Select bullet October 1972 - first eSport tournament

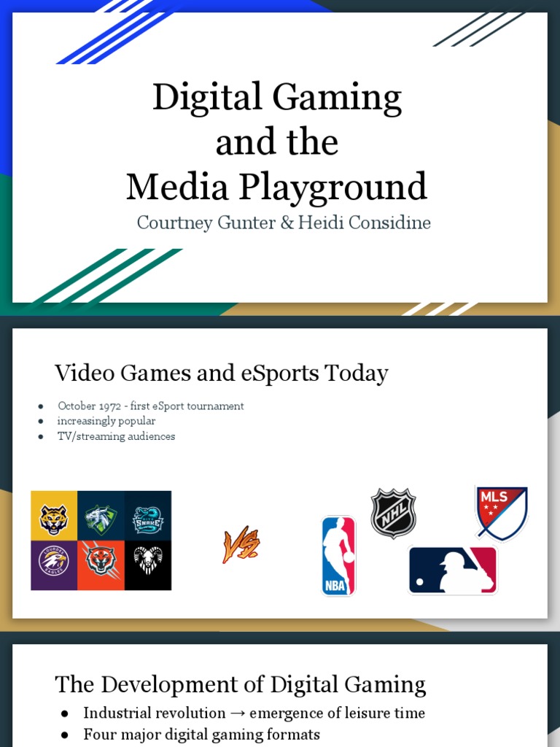tap(150, 406)
